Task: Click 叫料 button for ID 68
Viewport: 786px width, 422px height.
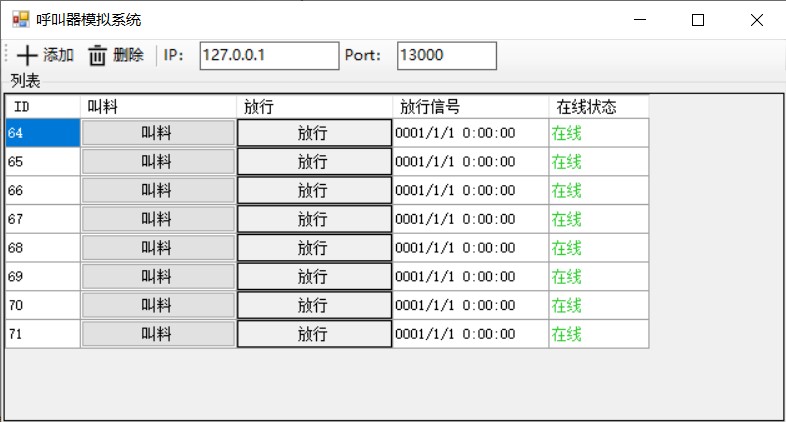Action: (x=158, y=248)
